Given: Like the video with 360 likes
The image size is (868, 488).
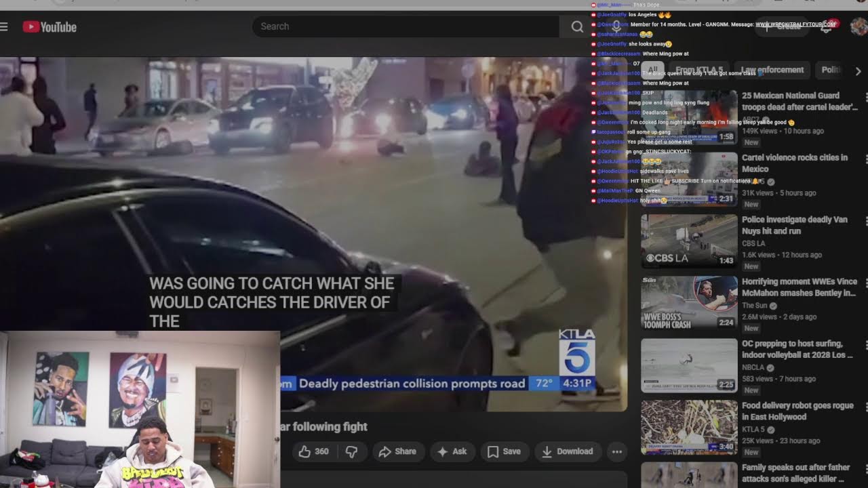Looking at the screenshot, I should pos(313,451).
